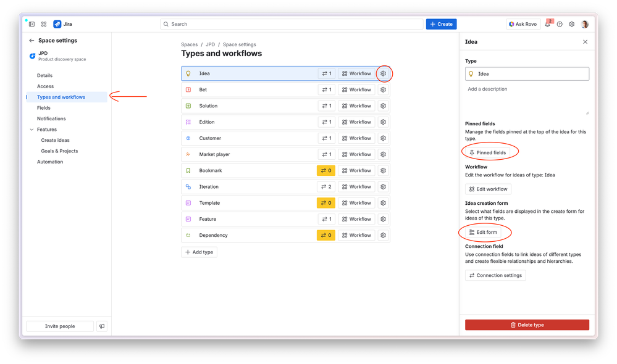617x364 pixels.
Task: Select the Dependency type row
Action: (x=285, y=235)
